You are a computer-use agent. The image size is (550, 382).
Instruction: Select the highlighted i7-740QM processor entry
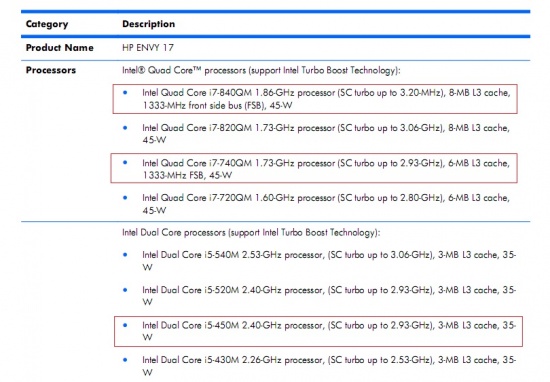pos(314,168)
